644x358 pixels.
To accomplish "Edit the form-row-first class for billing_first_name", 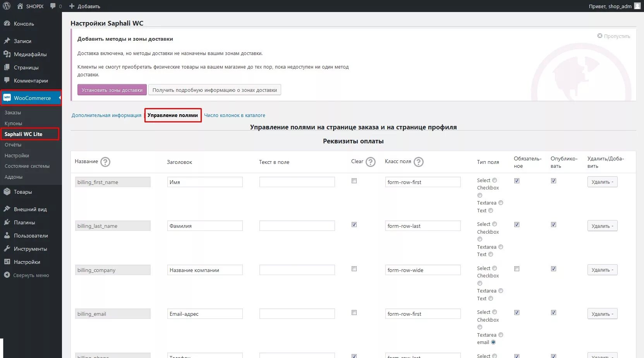I will pyautogui.click(x=423, y=182).
